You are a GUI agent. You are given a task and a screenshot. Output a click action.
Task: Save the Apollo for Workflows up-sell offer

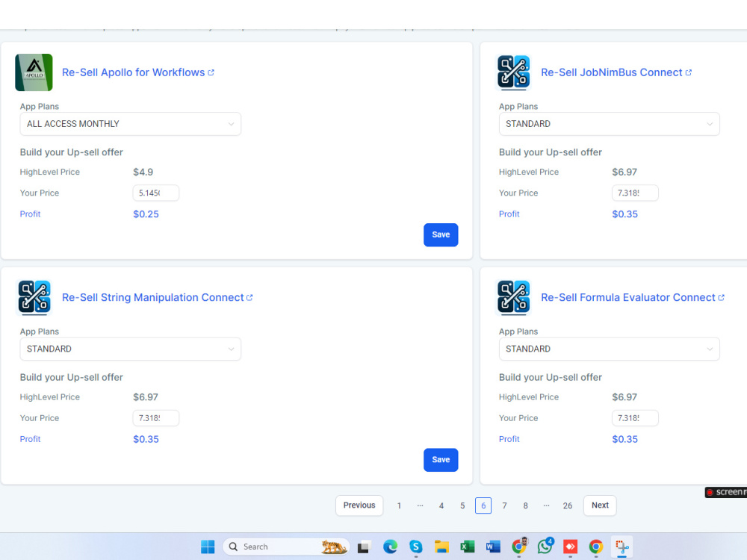click(441, 234)
